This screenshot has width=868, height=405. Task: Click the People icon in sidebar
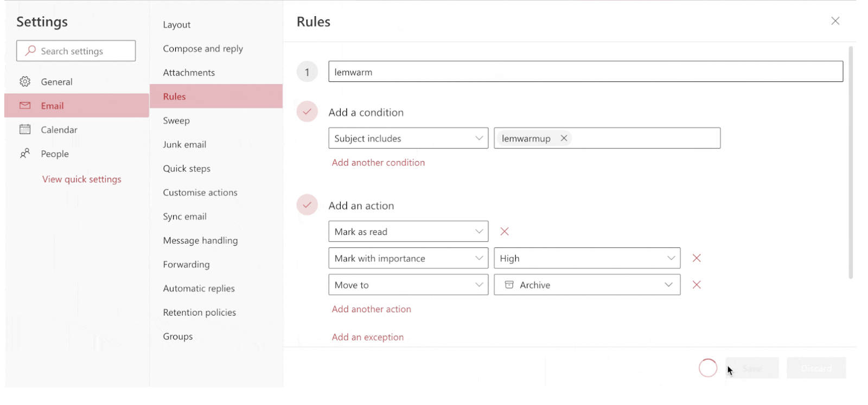(x=25, y=153)
